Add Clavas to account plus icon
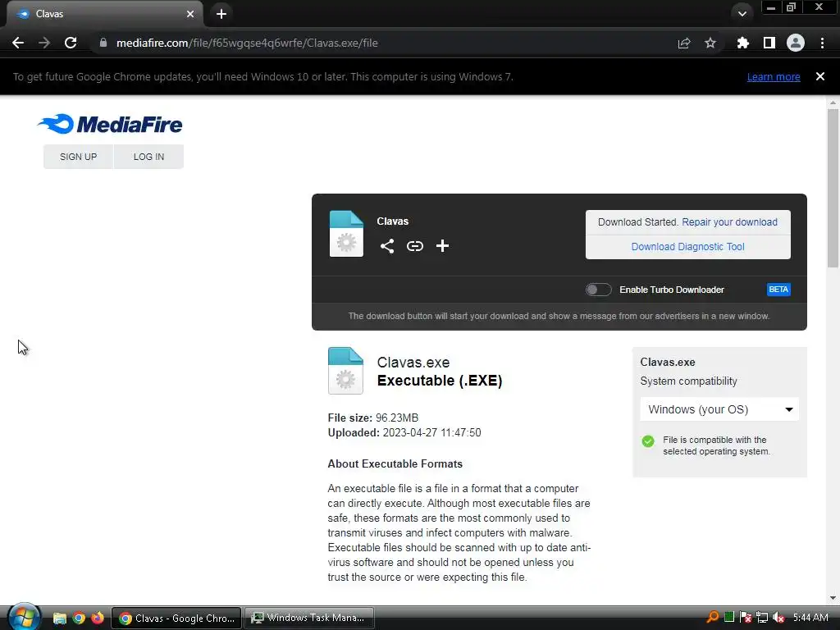The height and width of the screenshot is (630, 840). tap(442, 246)
